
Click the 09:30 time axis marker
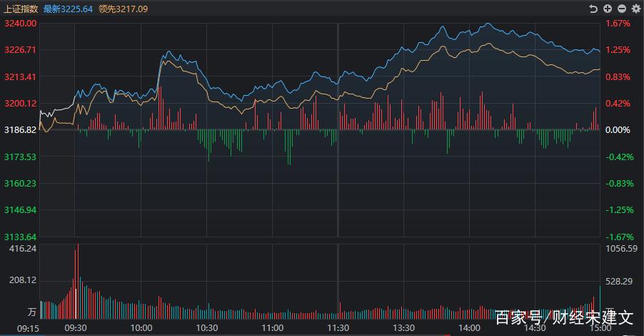click(x=76, y=327)
